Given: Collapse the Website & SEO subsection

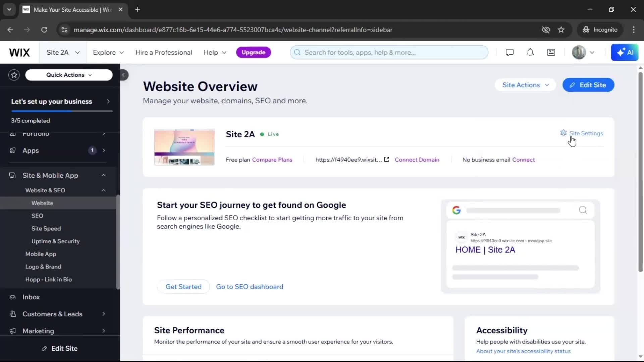Looking at the screenshot, I should tap(104, 190).
